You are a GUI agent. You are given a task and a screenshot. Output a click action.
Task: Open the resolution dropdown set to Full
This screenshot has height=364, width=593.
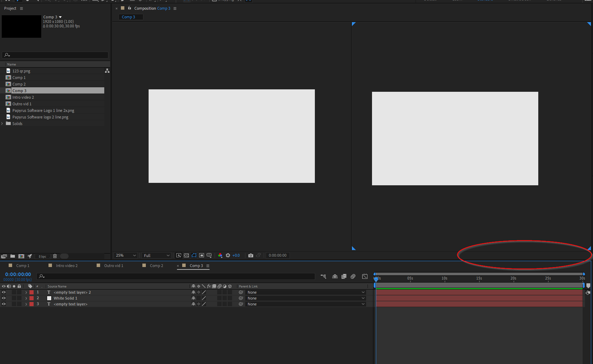point(156,255)
